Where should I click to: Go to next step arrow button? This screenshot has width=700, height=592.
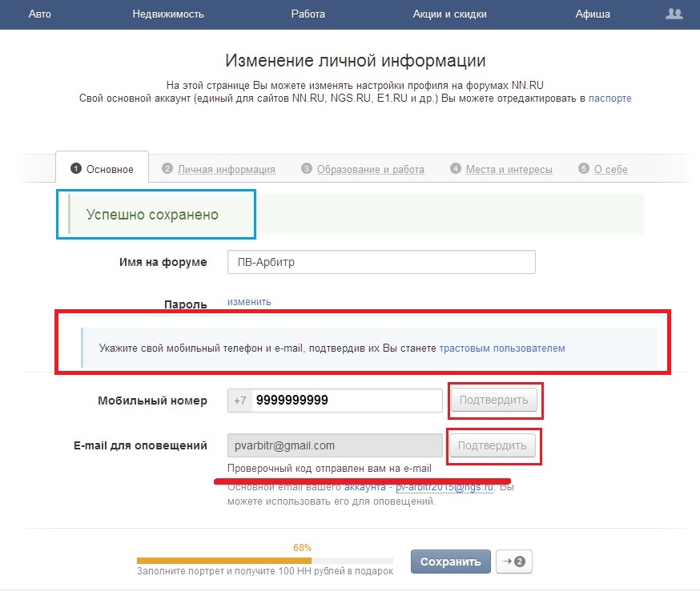(514, 562)
